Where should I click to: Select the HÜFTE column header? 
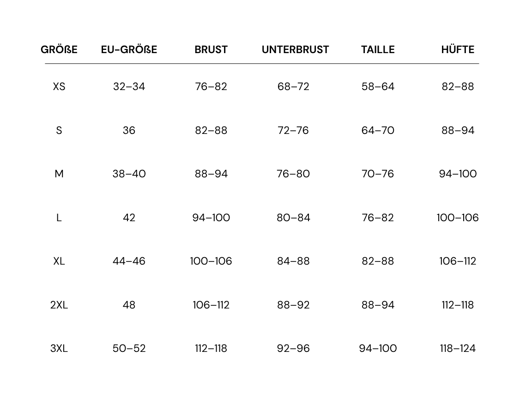(458, 49)
